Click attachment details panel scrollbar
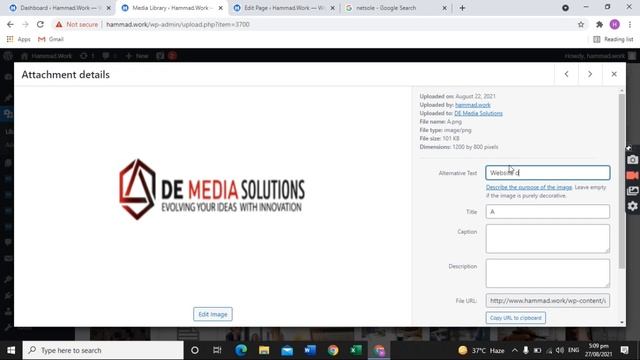This screenshot has height=360, width=640. pyautogui.click(x=622, y=181)
